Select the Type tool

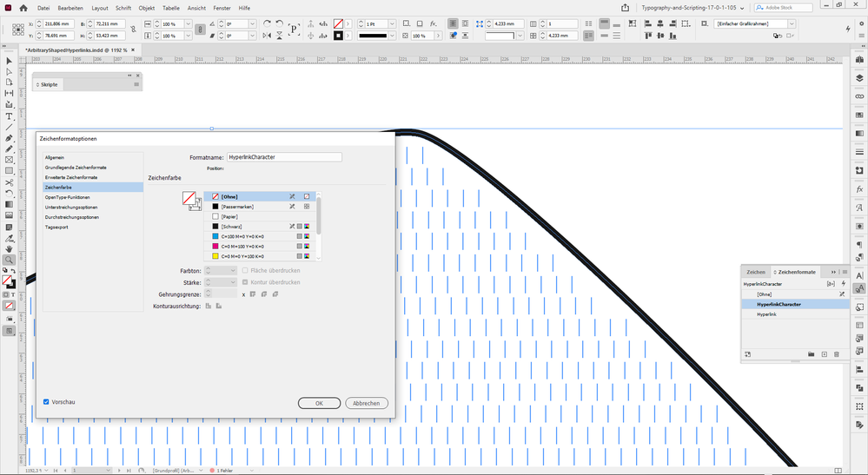(9, 116)
